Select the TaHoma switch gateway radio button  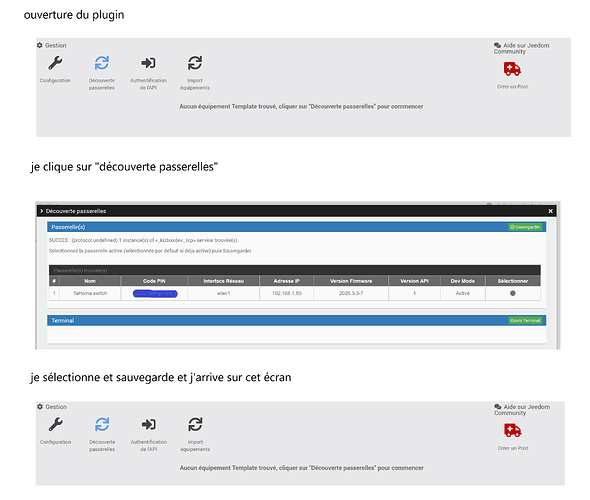click(512, 293)
